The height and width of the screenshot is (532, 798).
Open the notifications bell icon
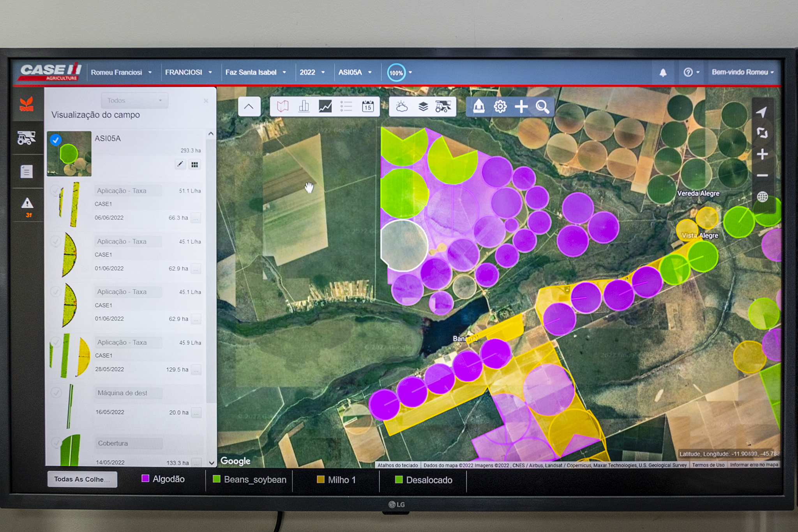pos(663,72)
